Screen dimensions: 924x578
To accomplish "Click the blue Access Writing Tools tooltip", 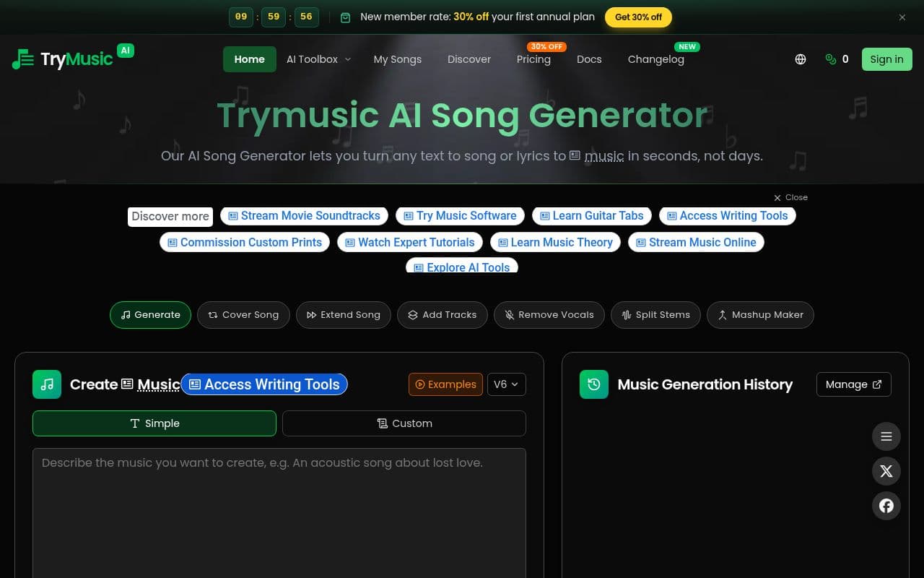I will point(264,384).
